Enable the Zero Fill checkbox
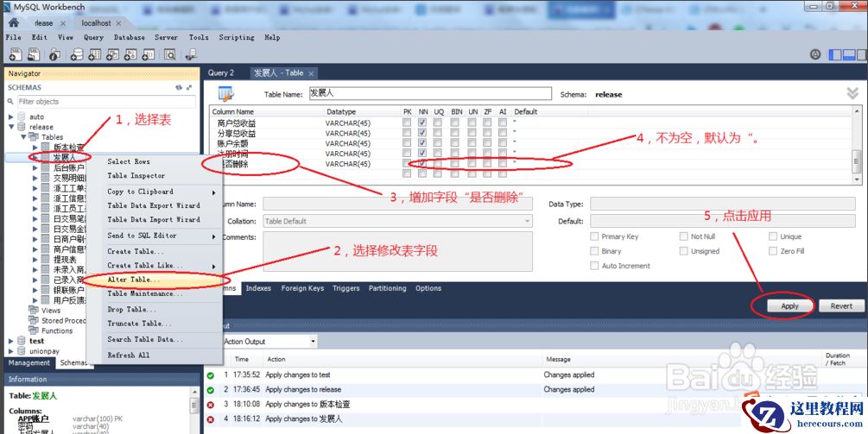868x434 pixels. tap(773, 251)
